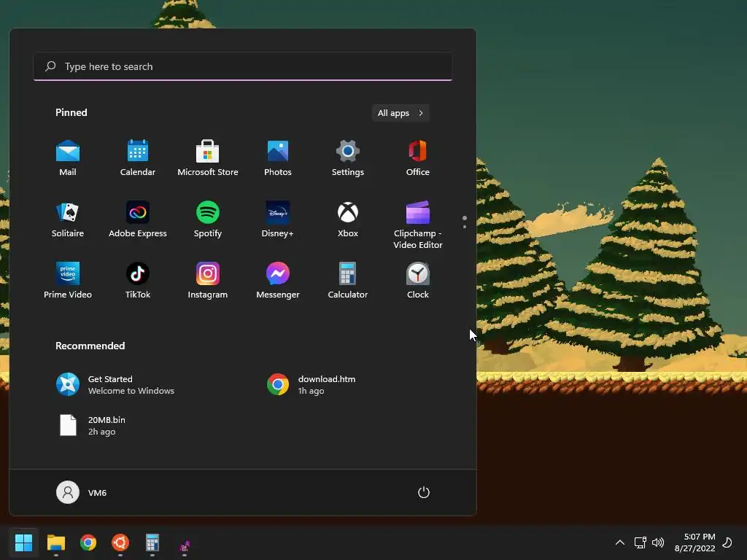
Task: Open the clock and date 5:07 PM
Action: tap(694, 542)
